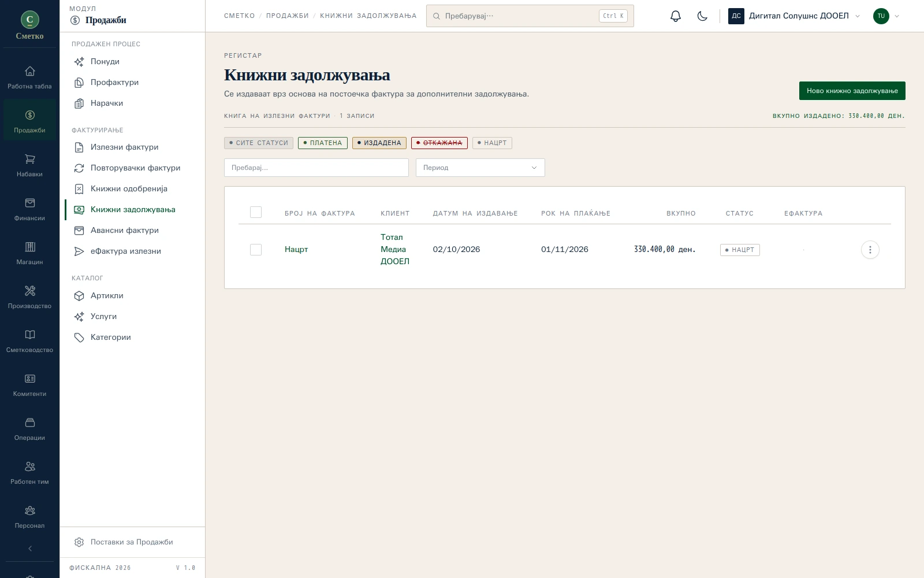Open Артикли catalog item
Screen dimensions: 924x578
tap(132, 295)
